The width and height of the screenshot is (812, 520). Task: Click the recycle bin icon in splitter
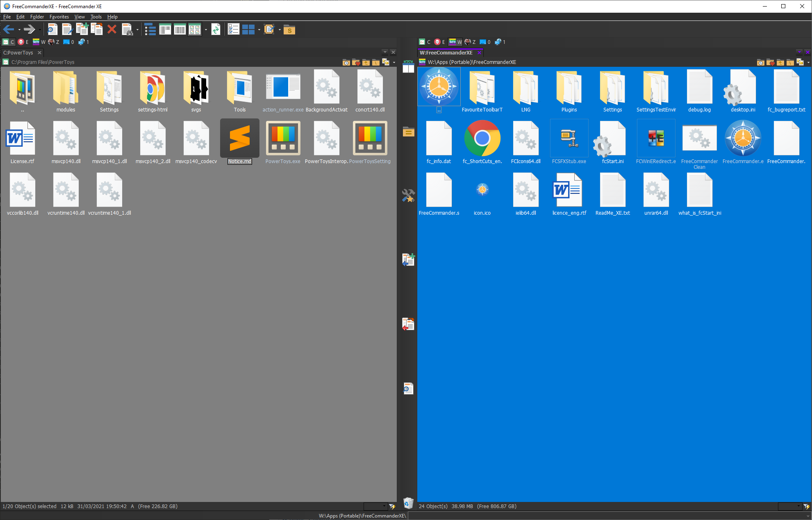408,502
